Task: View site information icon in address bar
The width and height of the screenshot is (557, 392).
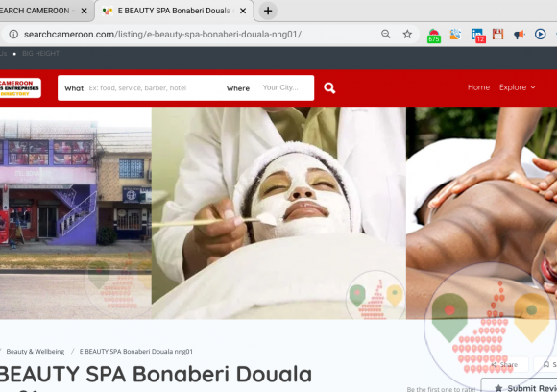Action: [x=13, y=35]
